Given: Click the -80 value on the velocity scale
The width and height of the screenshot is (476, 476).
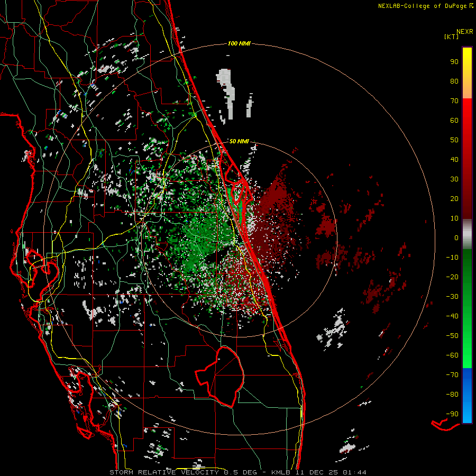Looking at the screenshot, I should [452, 395].
